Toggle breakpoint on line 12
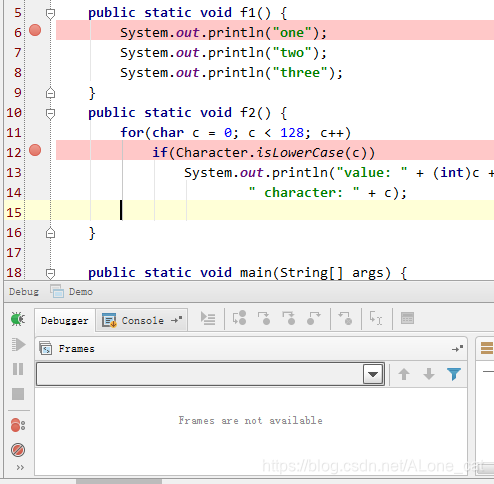This screenshot has height=484, width=494. pyautogui.click(x=35, y=150)
